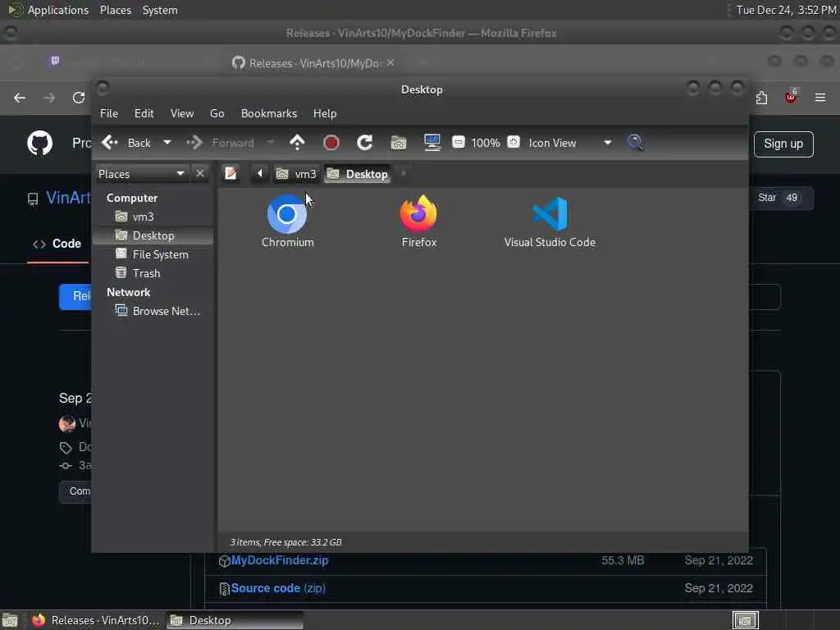Open the Chromium desktop launcher
This screenshot has height=630, width=840.
[287, 221]
